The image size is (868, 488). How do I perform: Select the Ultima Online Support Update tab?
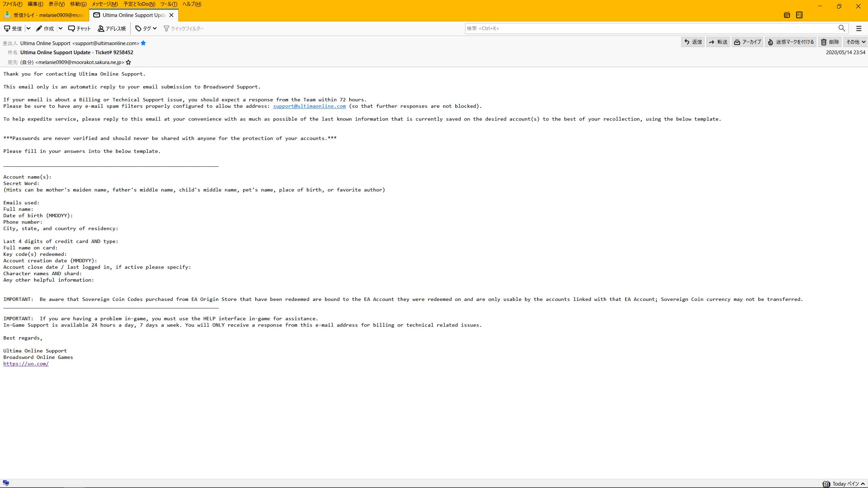pos(134,15)
